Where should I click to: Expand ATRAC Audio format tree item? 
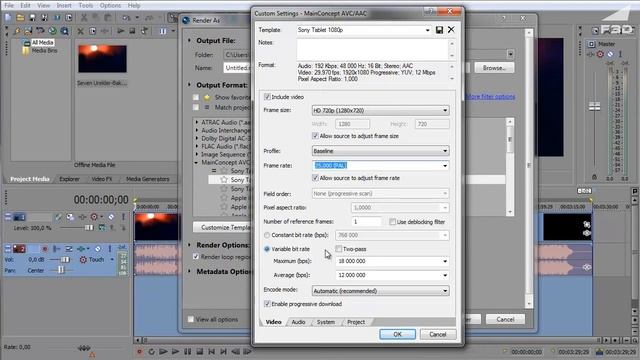(x=197, y=122)
